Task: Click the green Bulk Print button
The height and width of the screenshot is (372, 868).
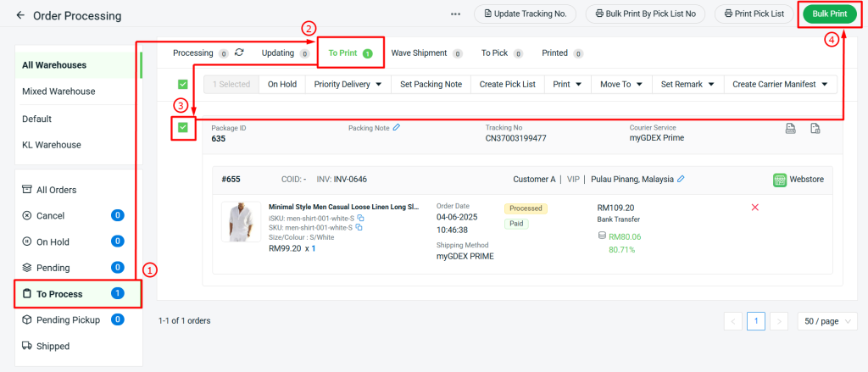Action: [829, 14]
